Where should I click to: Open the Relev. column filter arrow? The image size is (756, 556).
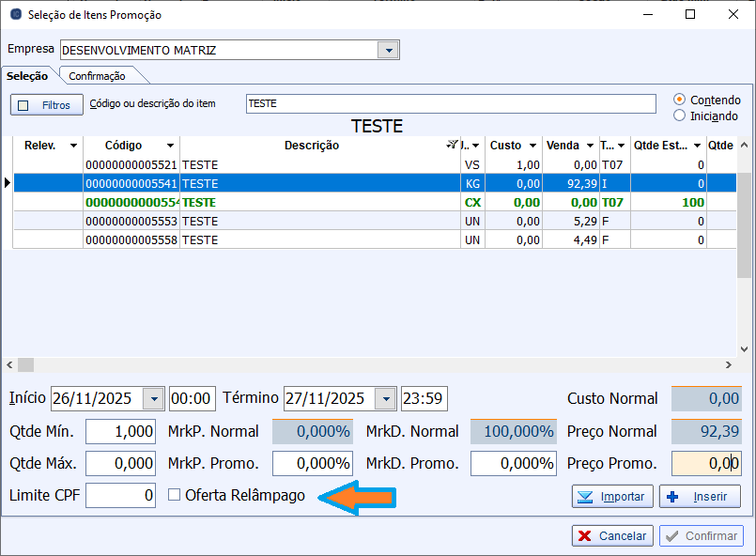73,146
